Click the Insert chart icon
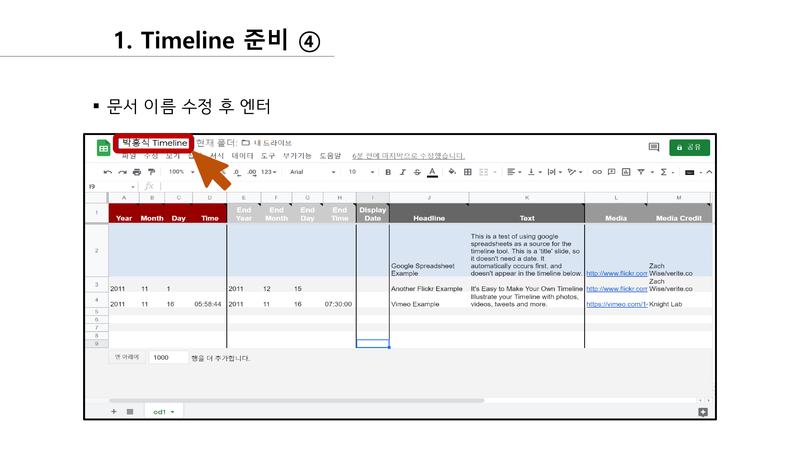The image size is (800, 450). click(626, 172)
